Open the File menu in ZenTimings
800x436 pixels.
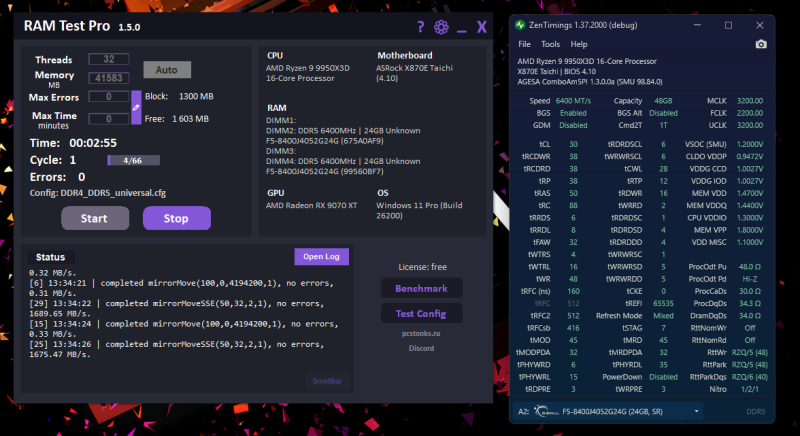click(x=524, y=44)
